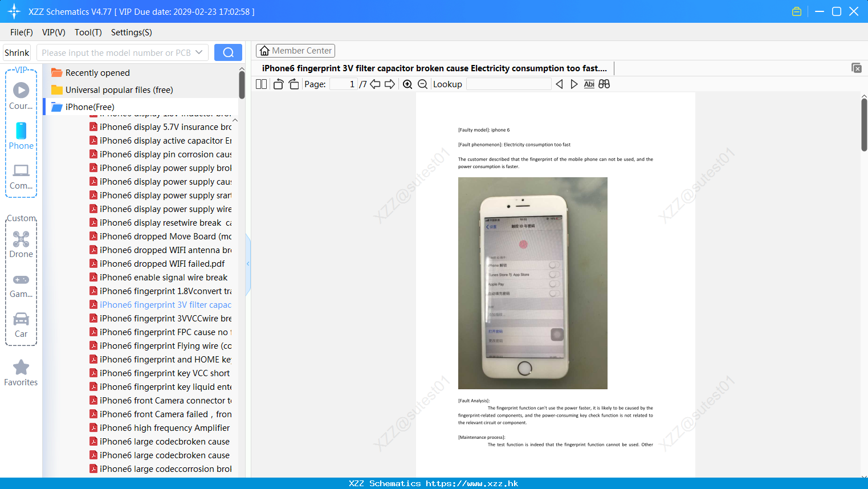Open iPhone6 display resetwire break file

[x=161, y=223]
